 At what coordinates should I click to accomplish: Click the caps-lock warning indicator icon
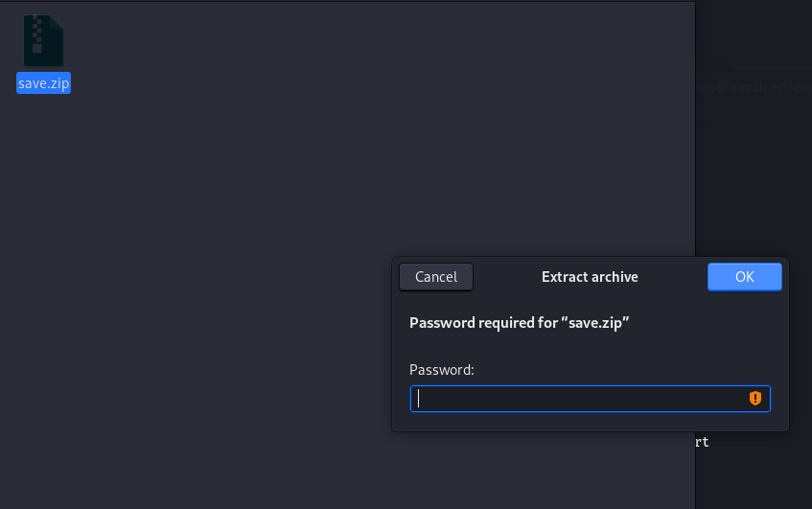[755, 398]
